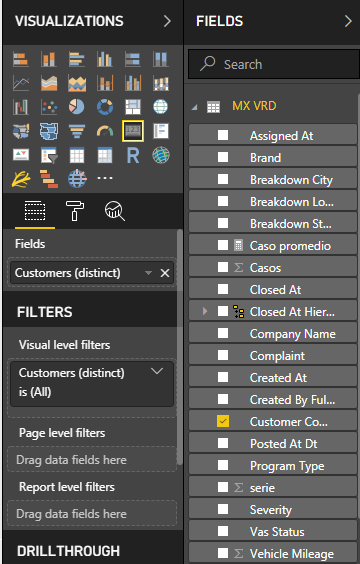Remove Customers (distinct) from Fields well
Viewport: 360px width, 564px height.
[x=165, y=273]
